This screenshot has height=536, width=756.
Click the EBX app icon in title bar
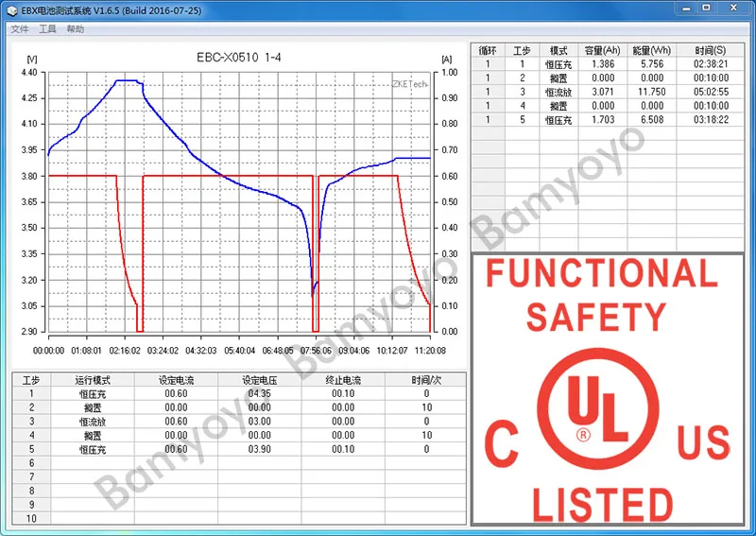tap(12, 10)
